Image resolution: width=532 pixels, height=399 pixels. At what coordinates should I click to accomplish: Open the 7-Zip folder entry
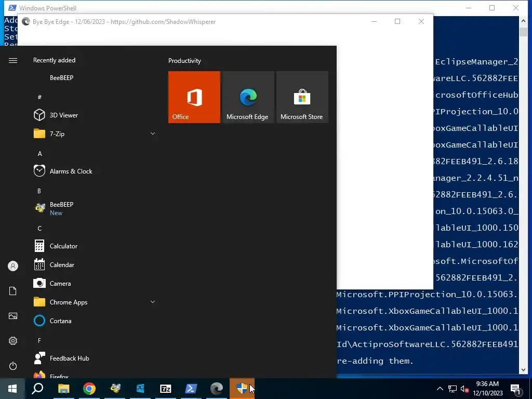pyautogui.click(x=95, y=134)
